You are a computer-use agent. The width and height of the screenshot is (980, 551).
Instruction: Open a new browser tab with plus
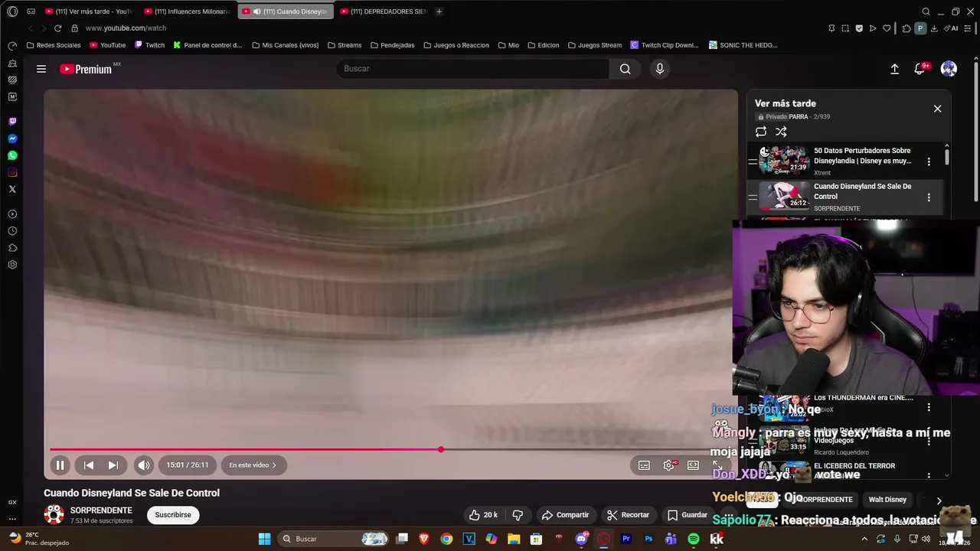pyautogui.click(x=439, y=11)
